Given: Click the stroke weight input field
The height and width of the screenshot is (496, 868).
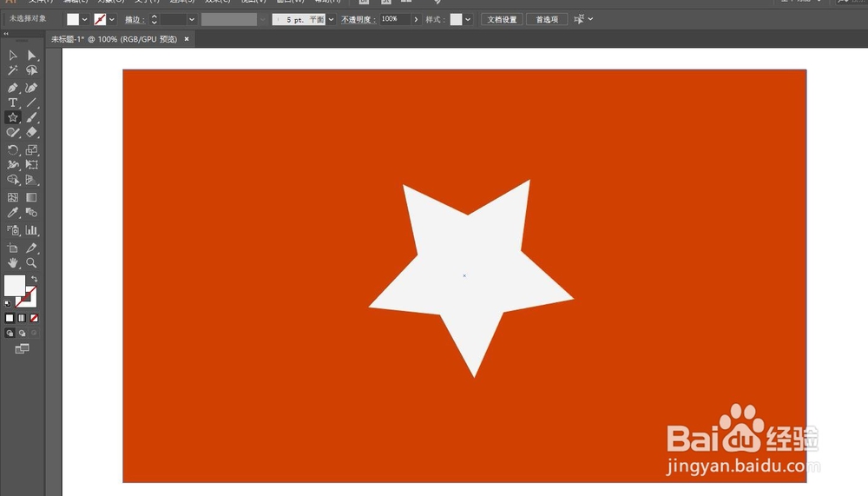Looking at the screenshot, I should click(174, 19).
